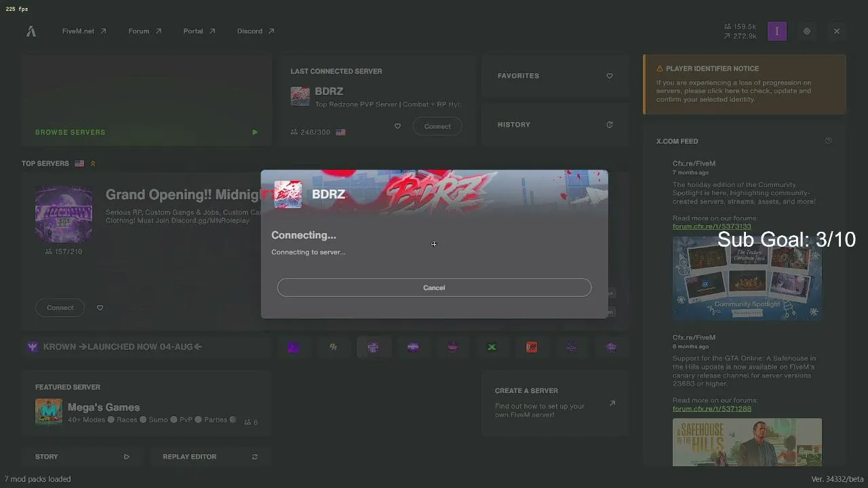The image size is (868, 488).
Task: Select the green X server icon
Action: click(492, 347)
